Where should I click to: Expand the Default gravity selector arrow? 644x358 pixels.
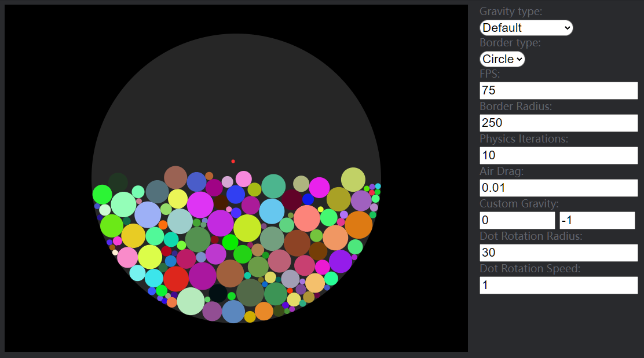[x=566, y=28]
